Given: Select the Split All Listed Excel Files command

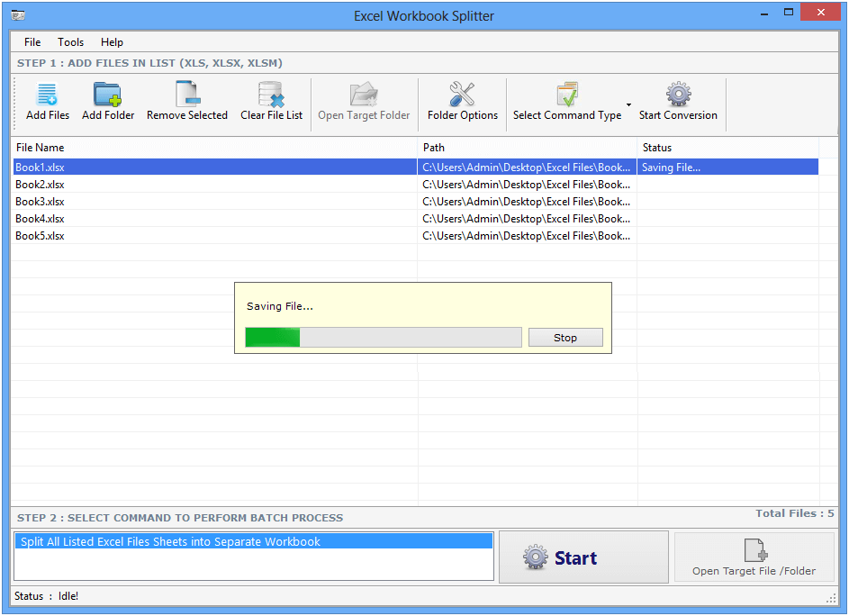Looking at the screenshot, I should [253, 542].
